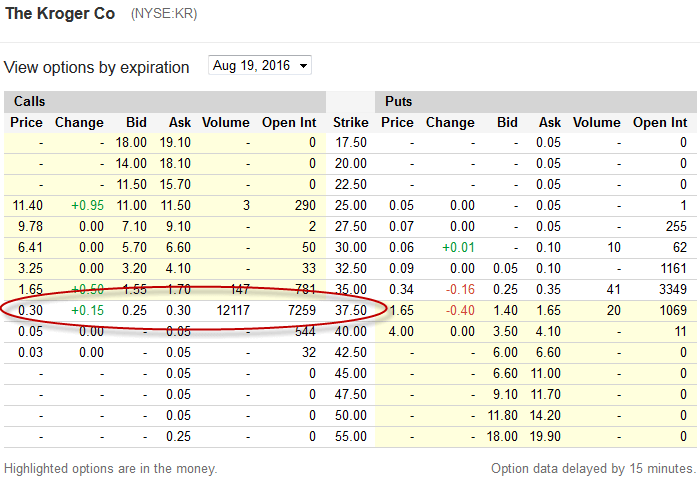This screenshot has width=700, height=482.
Task: Click call change +0.15
Action: [88, 310]
